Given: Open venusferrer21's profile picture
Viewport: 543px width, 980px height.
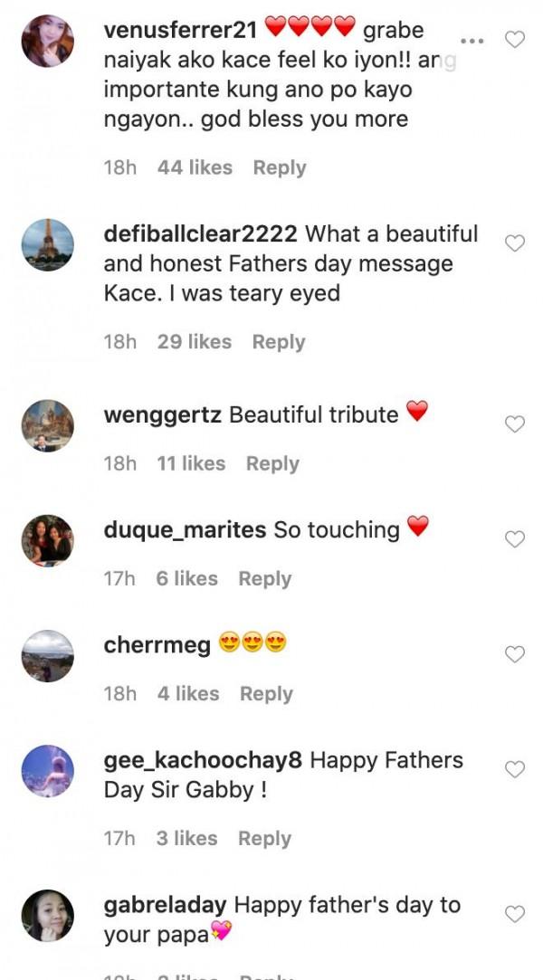Looking at the screenshot, I should [x=47, y=41].
